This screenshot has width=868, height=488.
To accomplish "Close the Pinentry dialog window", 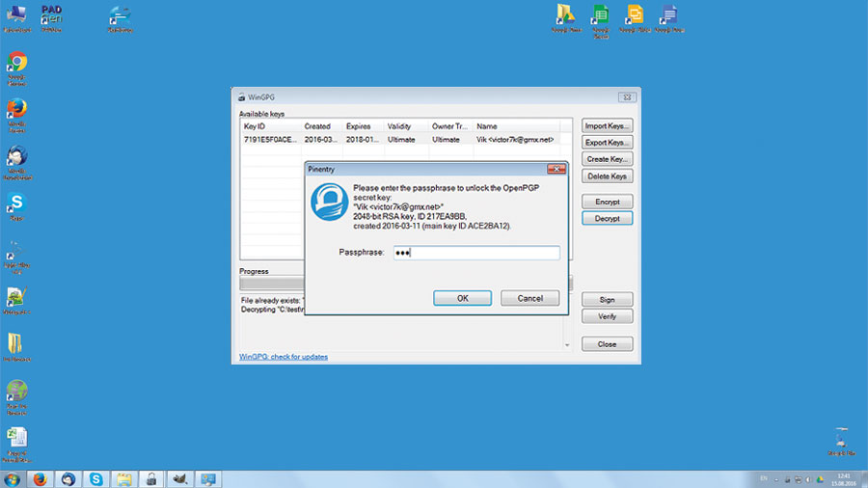I will 556,169.
